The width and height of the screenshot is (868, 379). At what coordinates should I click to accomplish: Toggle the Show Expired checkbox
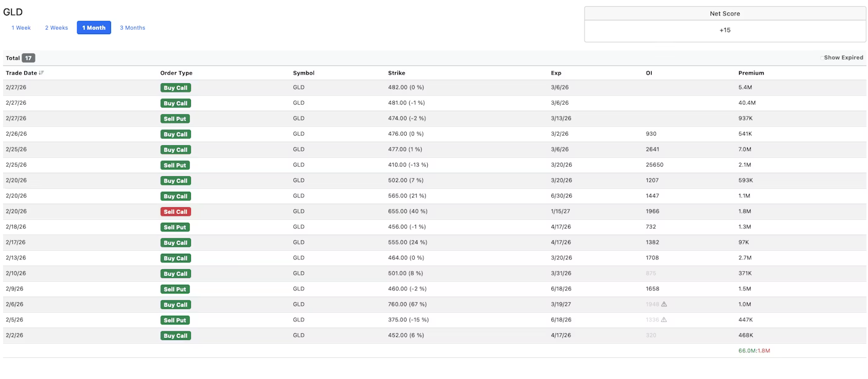coord(822,58)
